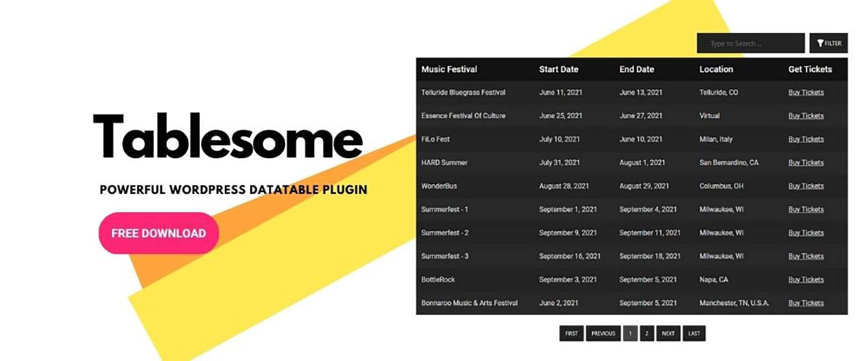Type in the search field above table

coord(750,43)
